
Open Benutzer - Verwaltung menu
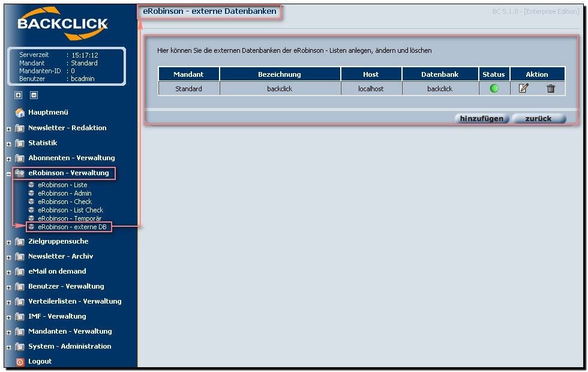(66, 286)
